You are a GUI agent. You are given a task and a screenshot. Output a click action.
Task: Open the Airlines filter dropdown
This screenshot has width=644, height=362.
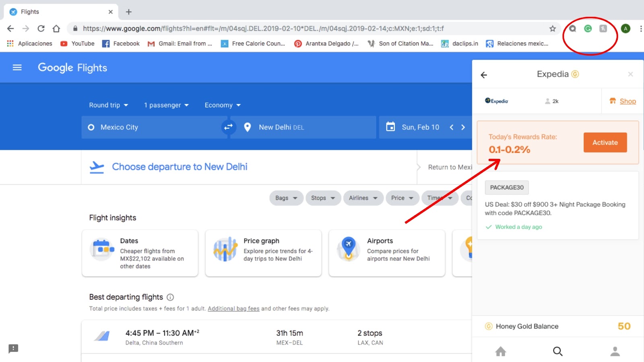tap(363, 198)
